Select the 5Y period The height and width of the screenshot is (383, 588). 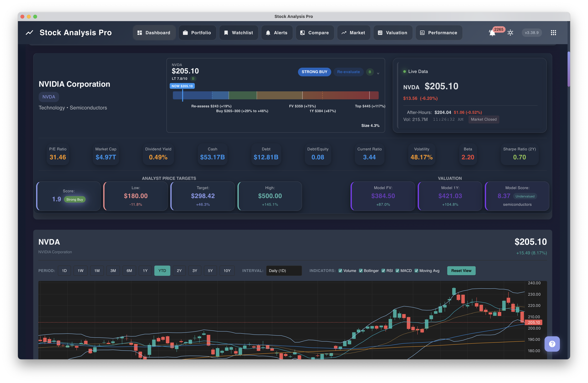click(x=210, y=271)
